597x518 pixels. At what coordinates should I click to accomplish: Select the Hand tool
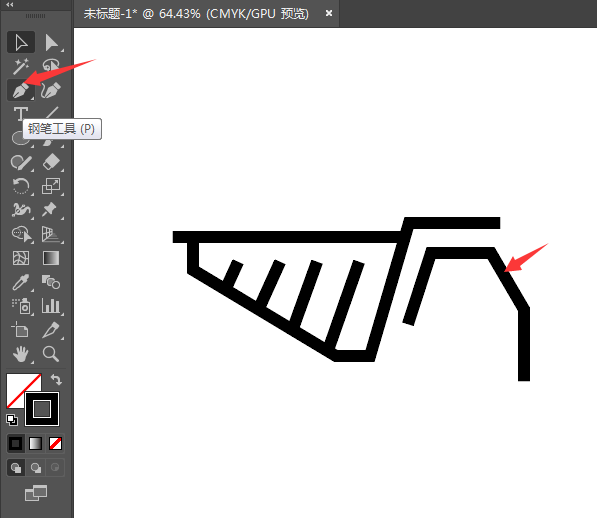click(x=21, y=354)
